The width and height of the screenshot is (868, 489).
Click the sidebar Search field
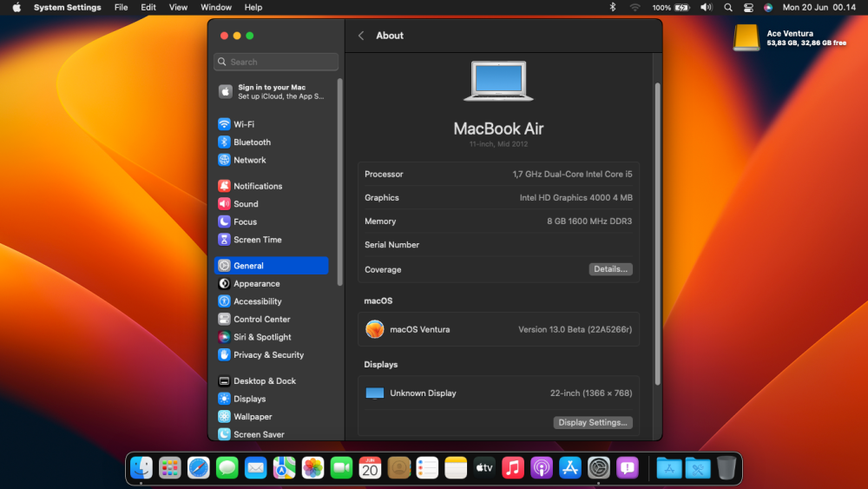click(276, 62)
